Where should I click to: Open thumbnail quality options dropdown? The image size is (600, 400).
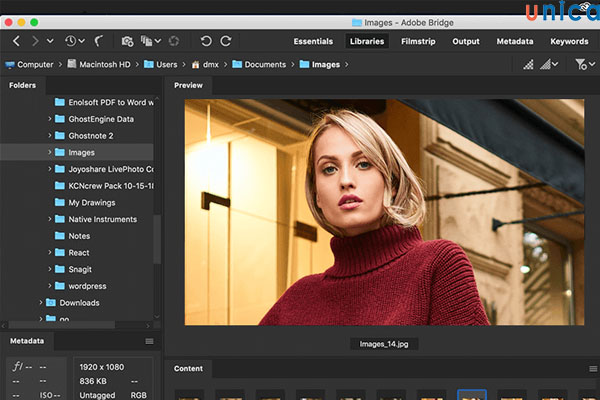[x=549, y=64]
